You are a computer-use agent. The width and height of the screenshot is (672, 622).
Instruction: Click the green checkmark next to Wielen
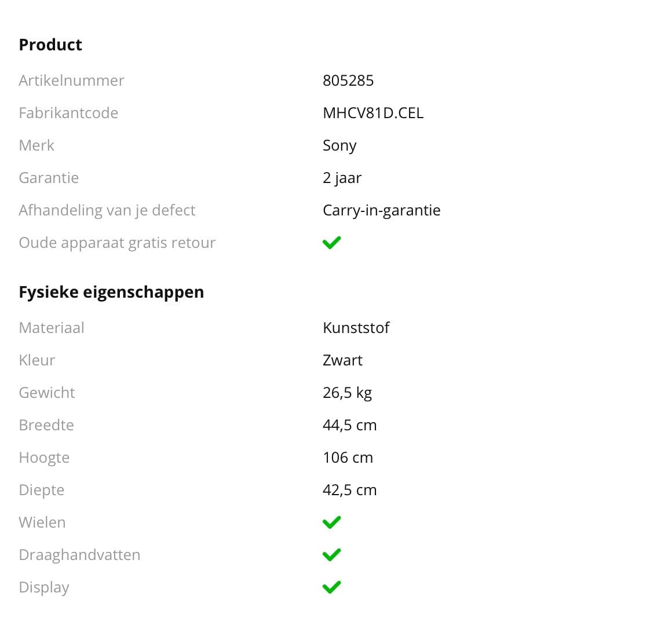(x=331, y=522)
